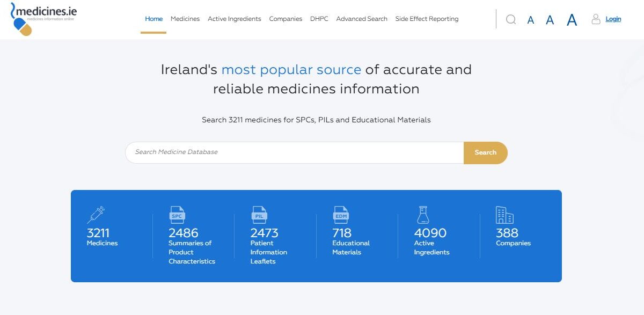The width and height of the screenshot is (644, 315).
Task: Go to Advanced Search
Action: [361, 18]
